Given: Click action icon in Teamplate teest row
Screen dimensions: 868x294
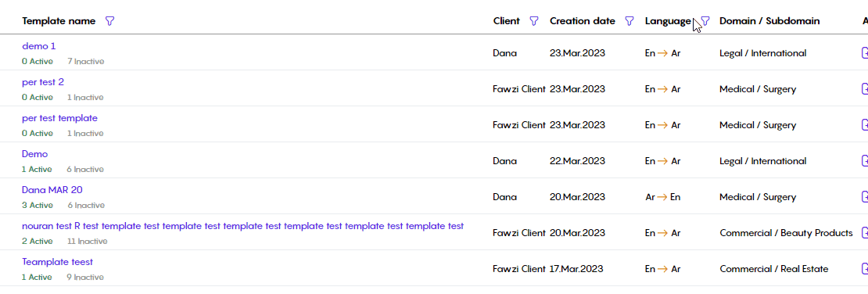Looking at the screenshot, I should point(865,269).
